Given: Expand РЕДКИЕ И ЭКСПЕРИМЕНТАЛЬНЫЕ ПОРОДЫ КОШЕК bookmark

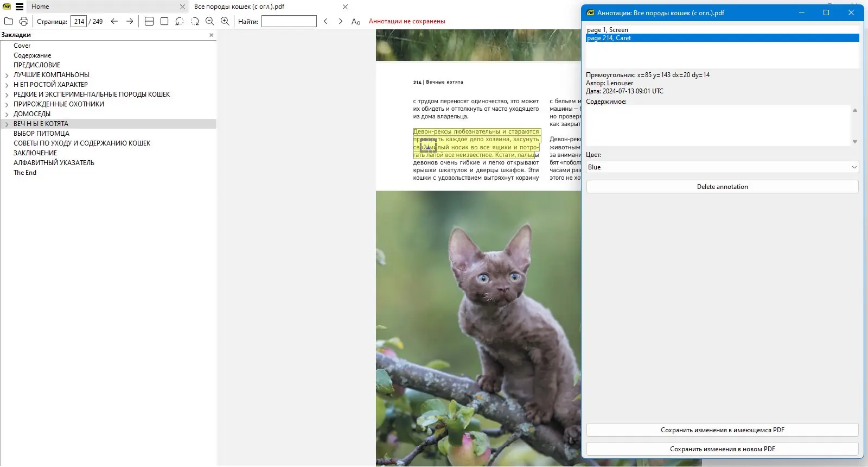Looking at the screenshot, I should (x=7, y=95).
